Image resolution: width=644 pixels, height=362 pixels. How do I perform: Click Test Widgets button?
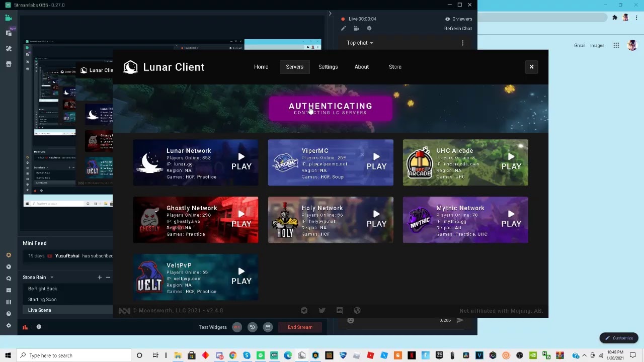(x=213, y=327)
